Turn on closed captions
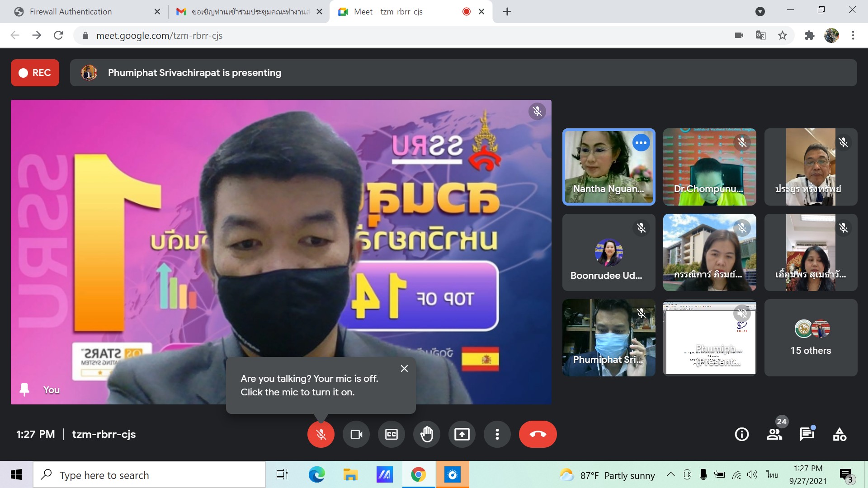Viewport: 868px width, 488px height. [392, 434]
